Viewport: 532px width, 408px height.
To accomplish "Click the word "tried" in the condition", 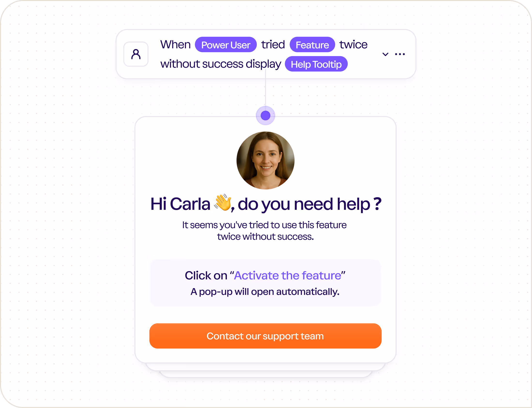I will pyautogui.click(x=273, y=45).
